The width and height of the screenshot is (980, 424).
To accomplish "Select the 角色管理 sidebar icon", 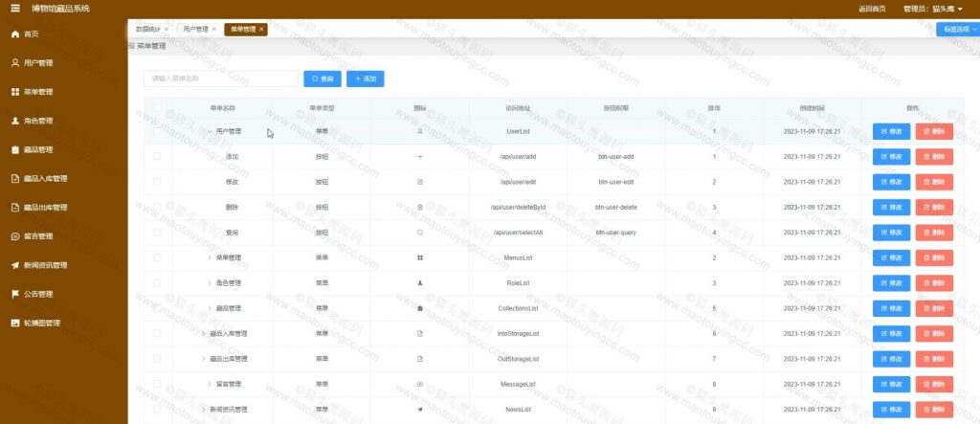I will point(15,122).
